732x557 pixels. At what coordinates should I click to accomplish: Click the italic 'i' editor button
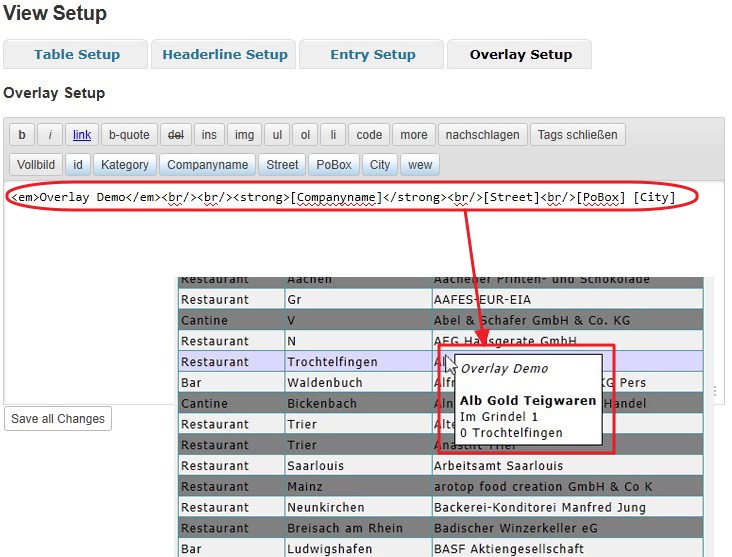point(49,135)
